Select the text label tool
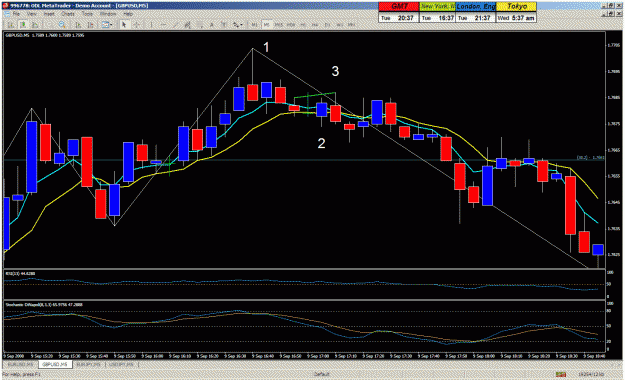 click(224, 25)
